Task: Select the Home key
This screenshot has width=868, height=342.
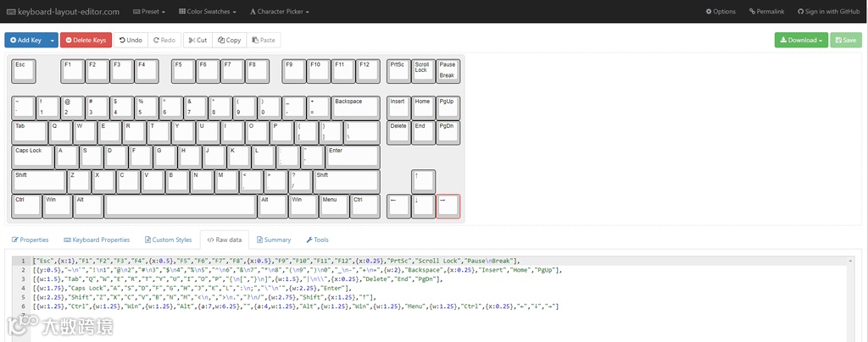Action: coord(423,108)
